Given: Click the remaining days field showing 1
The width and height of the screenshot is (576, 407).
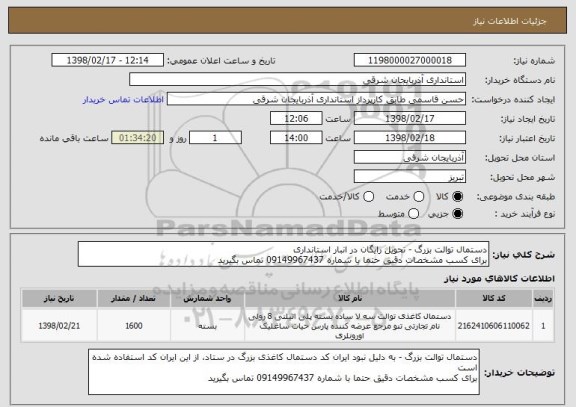Looking at the screenshot, I should click(215, 138).
